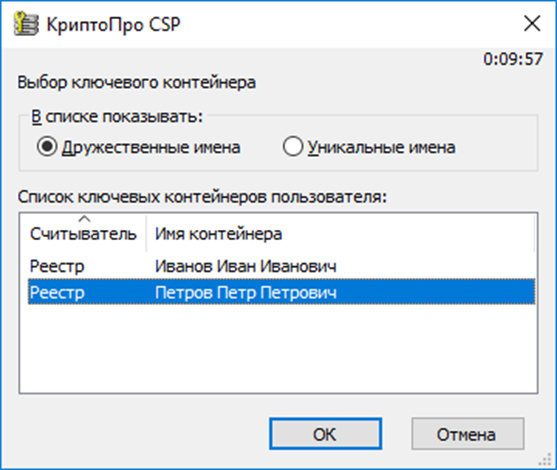This screenshot has height=470, width=557.
Task: Confirm selection with the OK button
Action: (x=325, y=434)
